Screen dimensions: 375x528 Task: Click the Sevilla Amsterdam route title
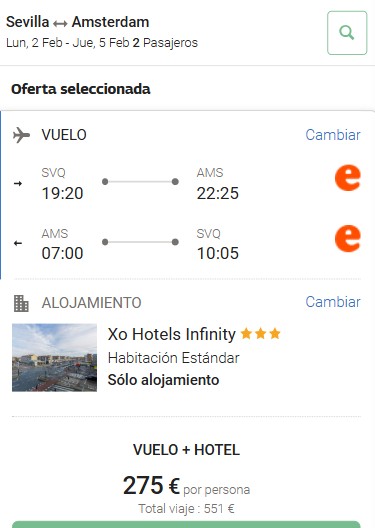coord(77,22)
